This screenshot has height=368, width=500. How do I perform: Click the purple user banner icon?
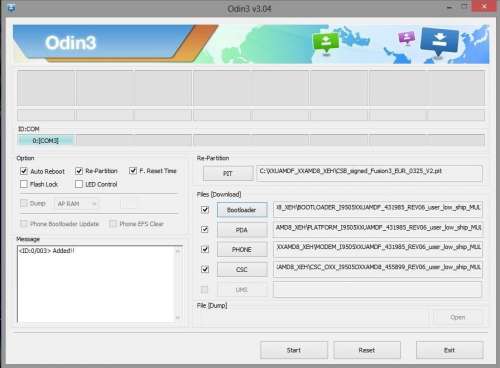(407, 37)
